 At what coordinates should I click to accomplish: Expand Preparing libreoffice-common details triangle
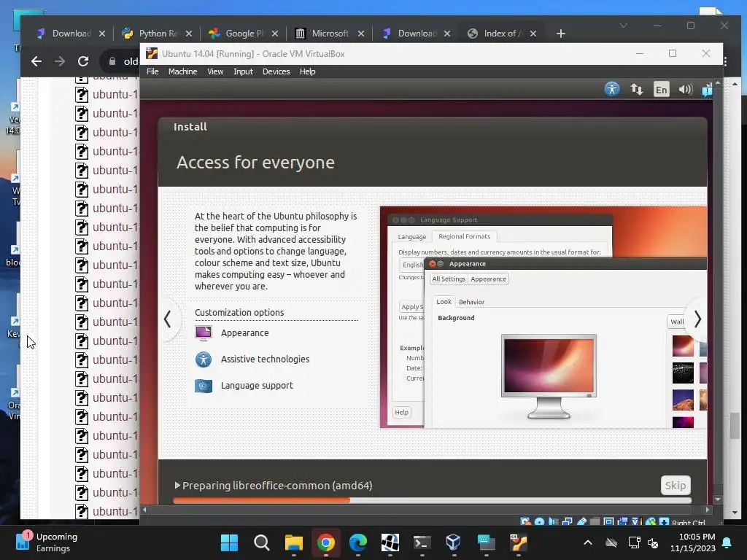[177, 485]
